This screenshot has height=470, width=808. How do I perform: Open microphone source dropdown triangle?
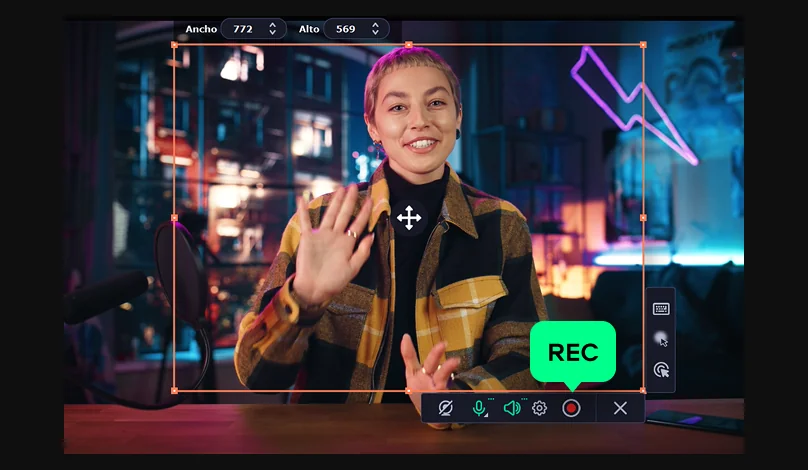[x=486, y=414]
